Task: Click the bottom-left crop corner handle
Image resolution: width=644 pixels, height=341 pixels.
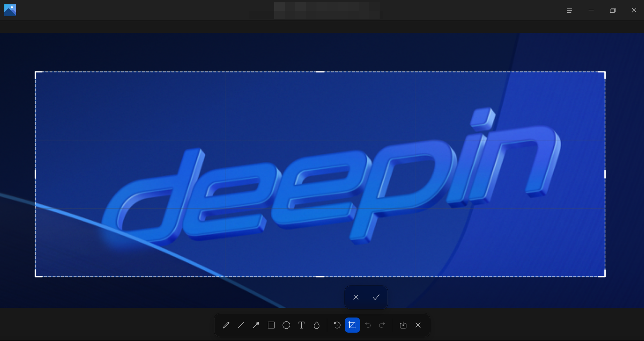Action: 36,276
